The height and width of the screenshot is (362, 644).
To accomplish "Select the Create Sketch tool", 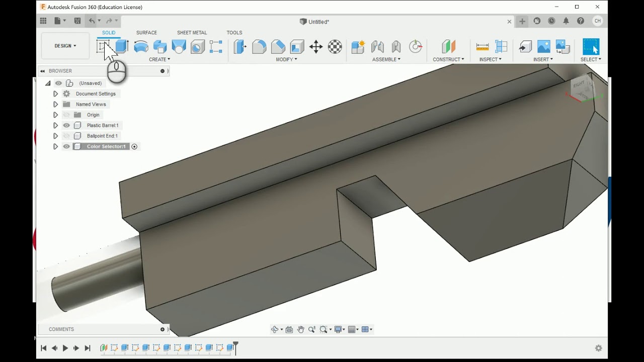I will pos(103,47).
